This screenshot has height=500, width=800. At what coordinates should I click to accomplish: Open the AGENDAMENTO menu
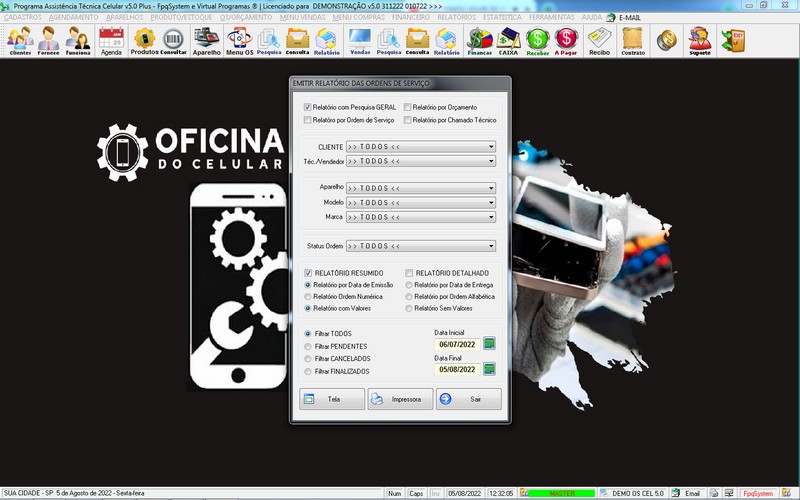point(74,17)
